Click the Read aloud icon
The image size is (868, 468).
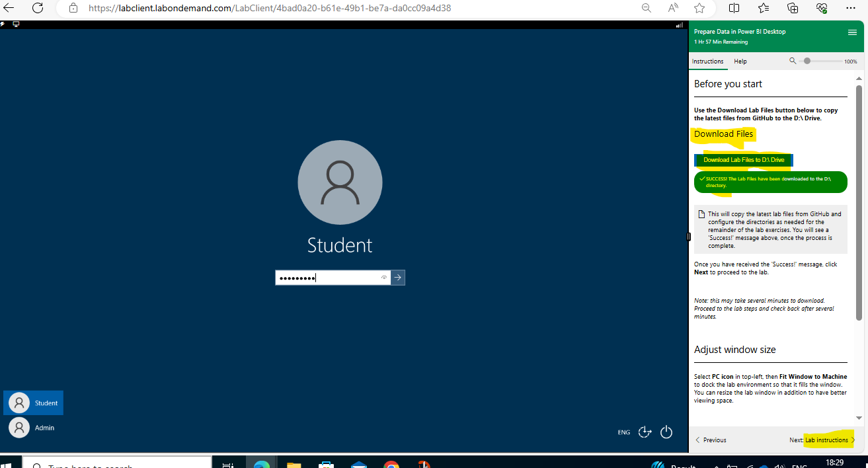[673, 9]
